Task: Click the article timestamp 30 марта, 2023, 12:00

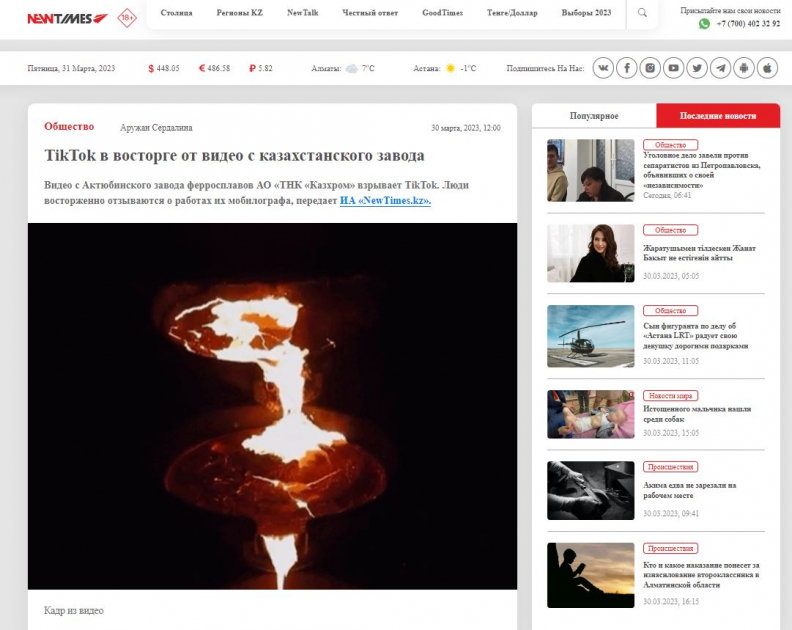Action: [466, 128]
